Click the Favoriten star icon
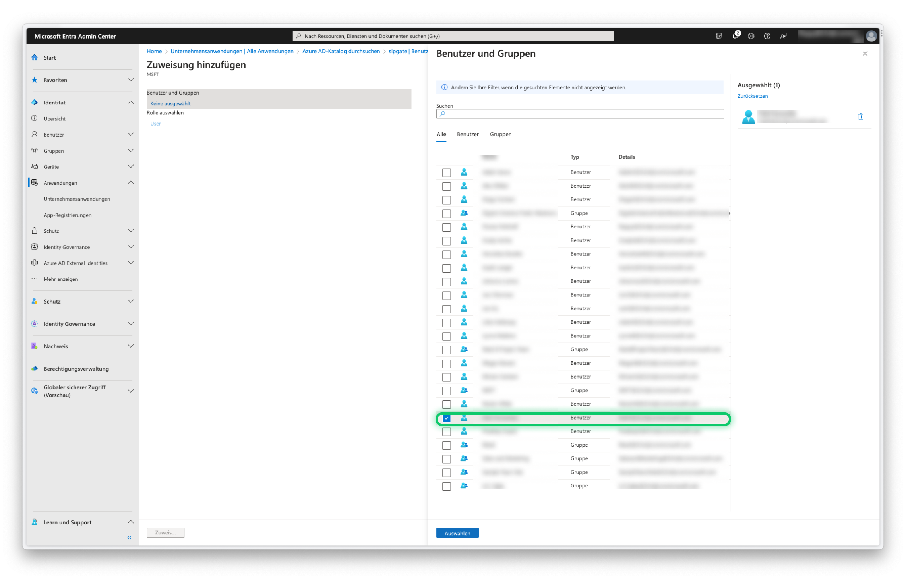This screenshot has height=588, width=906. [x=35, y=80]
